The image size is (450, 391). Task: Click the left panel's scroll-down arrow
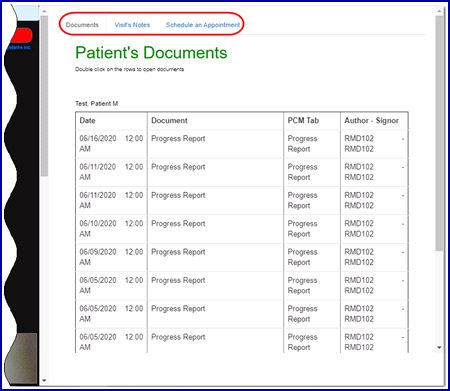(x=44, y=380)
